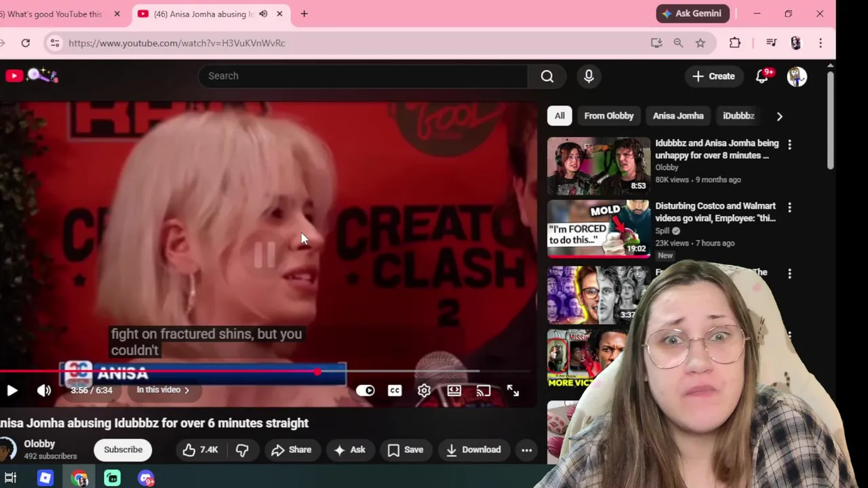868x488 pixels.
Task: Enter full screen mode
Action: click(513, 390)
